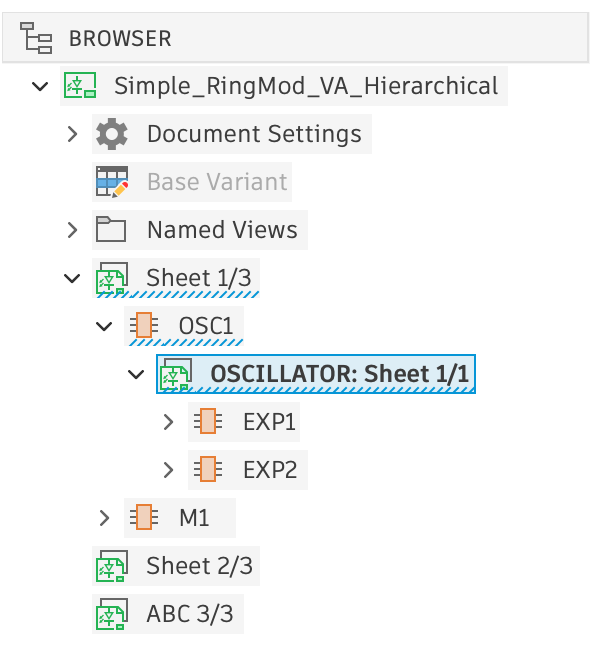Expand the Document Settings node
Viewport: 600px width, 670px height.
tap(73, 134)
